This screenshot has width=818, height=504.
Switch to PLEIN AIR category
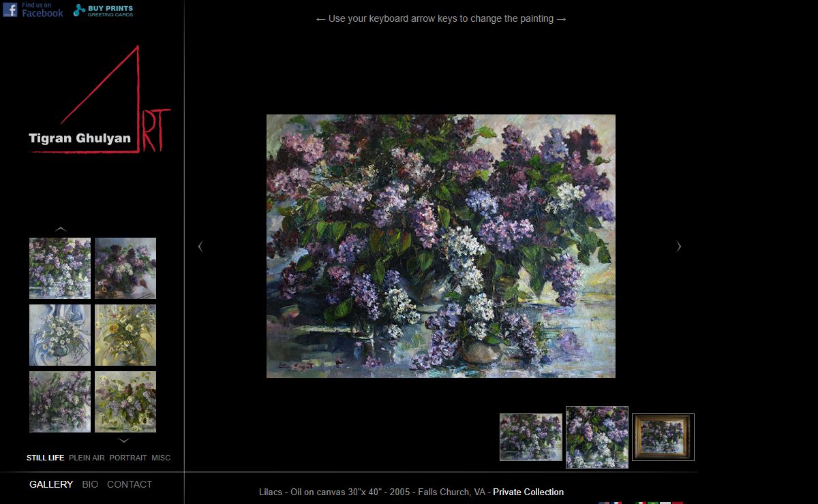pos(87,458)
